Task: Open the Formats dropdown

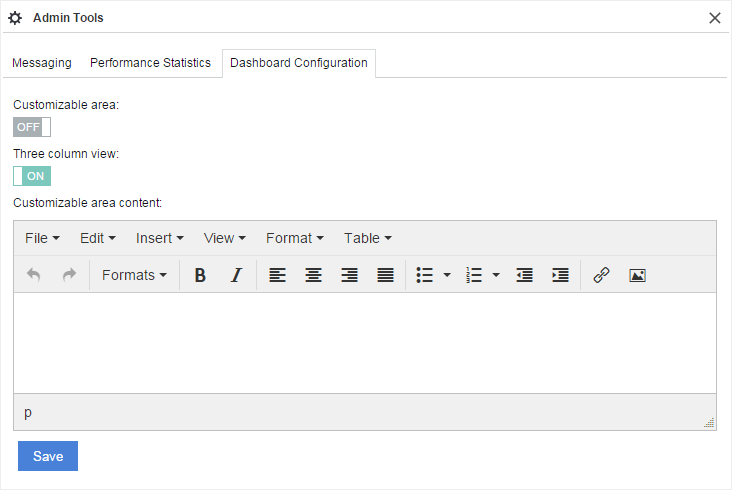Action: click(x=134, y=275)
